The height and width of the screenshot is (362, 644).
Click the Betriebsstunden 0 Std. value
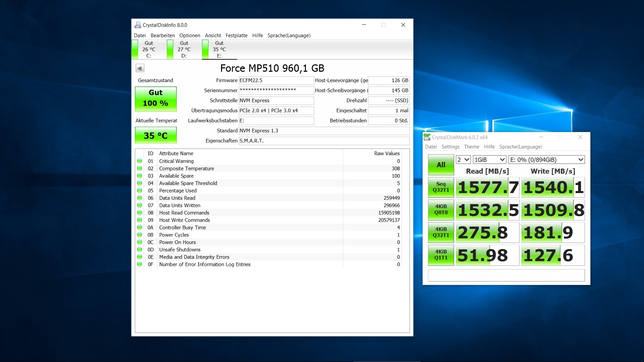(x=389, y=121)
